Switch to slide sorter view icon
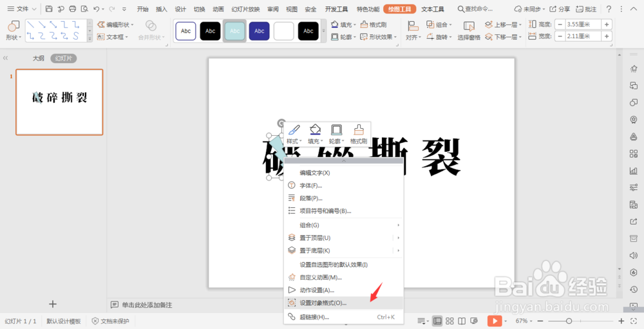The height and width of the screenshot is (329, 644). coord(450,321)
